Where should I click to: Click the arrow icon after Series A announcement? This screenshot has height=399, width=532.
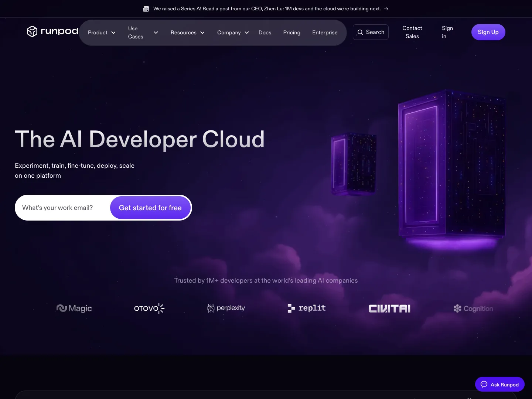pyautogui.click(x=386, y=8)
